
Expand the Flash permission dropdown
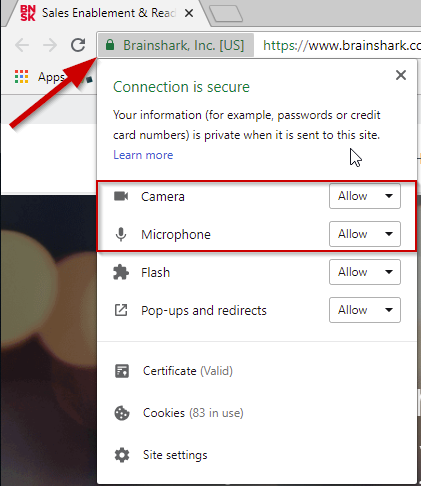click(x=365, y=272)
